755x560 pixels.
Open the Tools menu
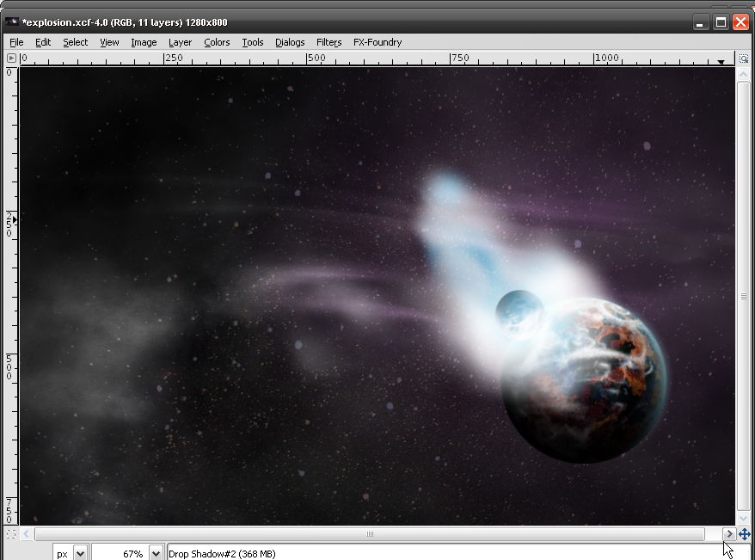pyautogui.click(x=252, y=42)
